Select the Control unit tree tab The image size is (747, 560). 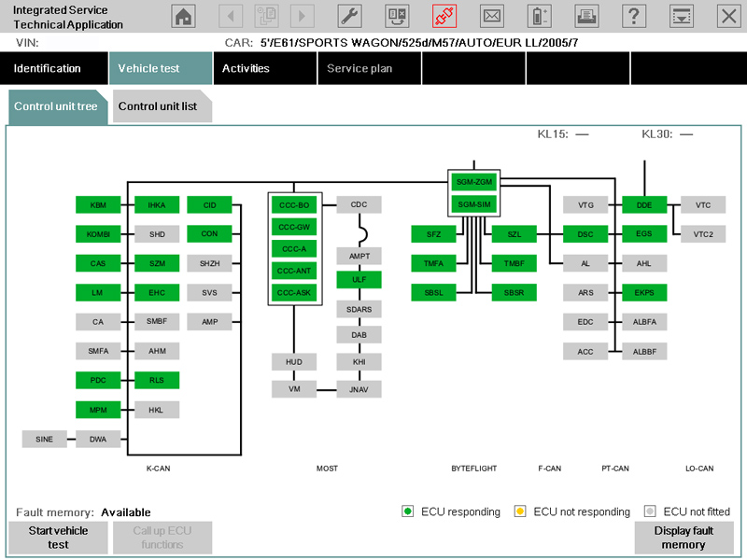58,106
